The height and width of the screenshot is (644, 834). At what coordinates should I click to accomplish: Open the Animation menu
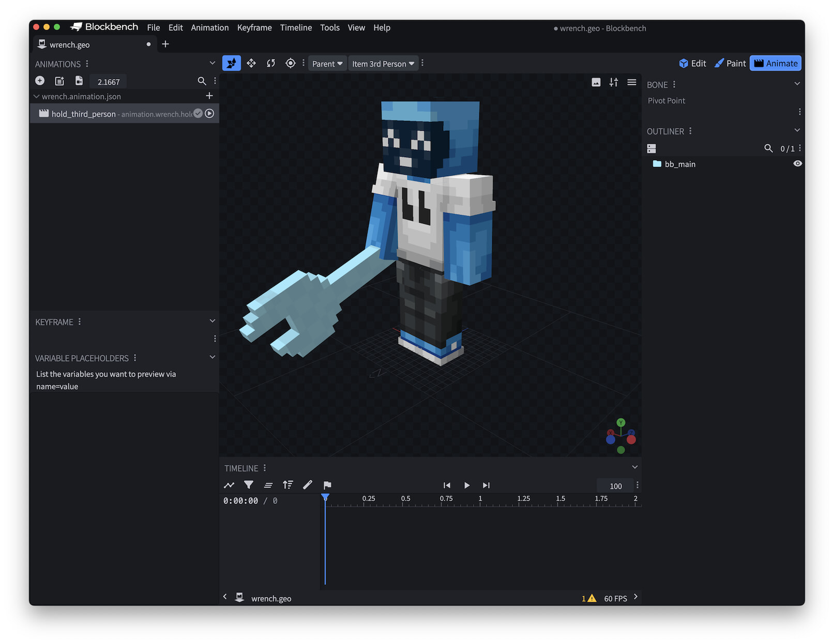pyautogui.click(x=210, y=27)
